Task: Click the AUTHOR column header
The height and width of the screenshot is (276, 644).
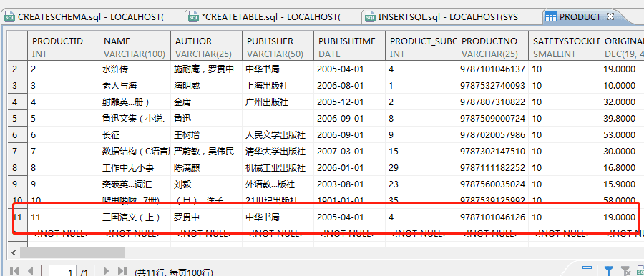Action: pos(206,46)
